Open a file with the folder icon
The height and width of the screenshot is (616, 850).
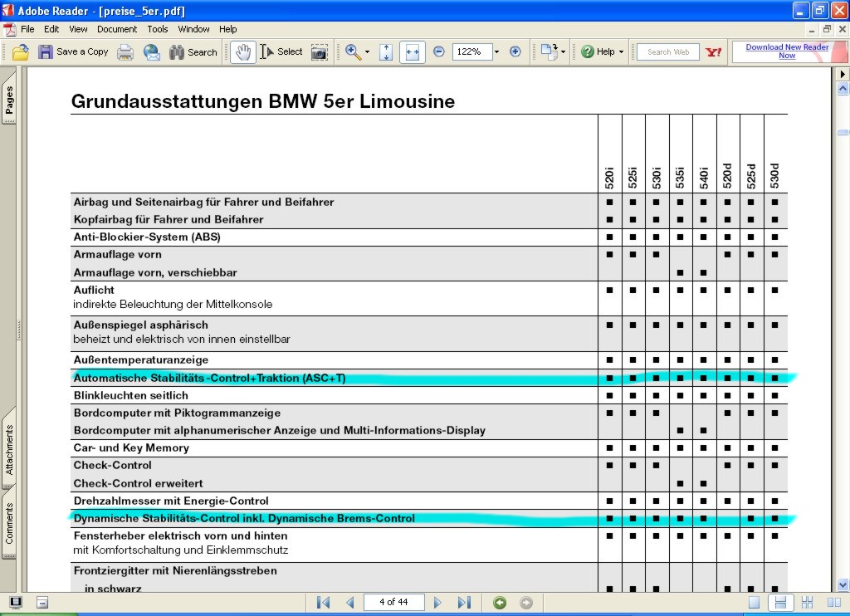[x=21, y=52]
